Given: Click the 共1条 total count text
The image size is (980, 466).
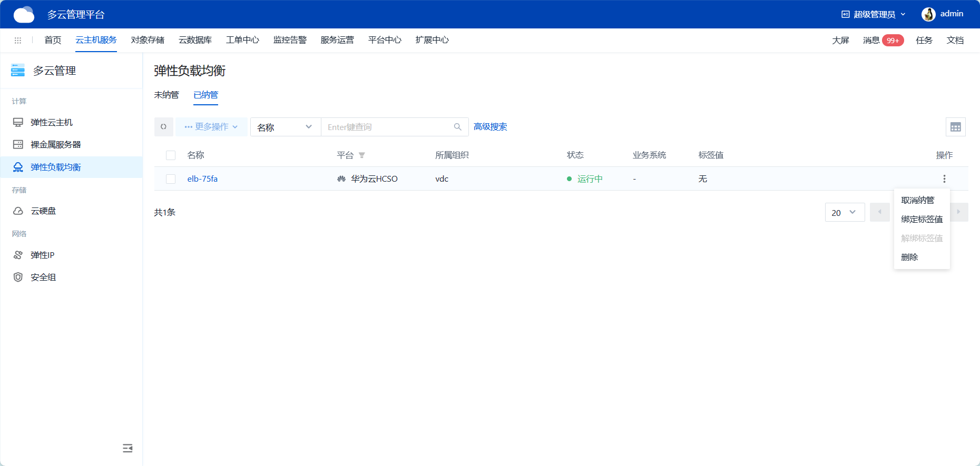Looking at the screenshot, I should pyautogui.click(x=164, y=212).
